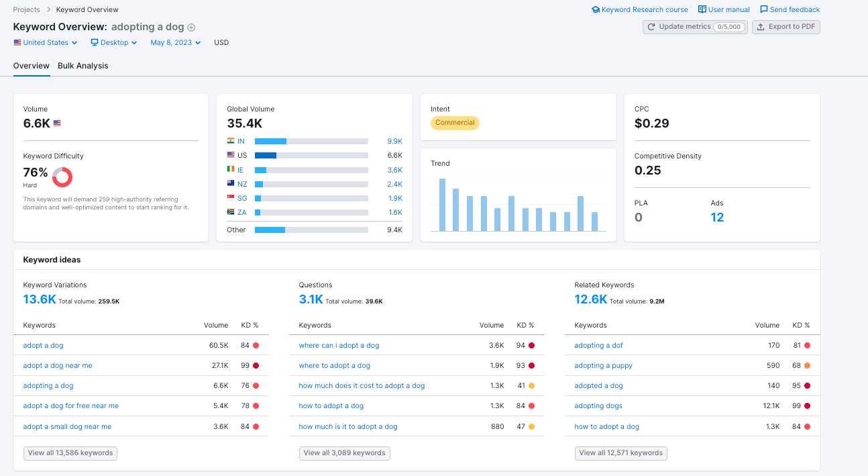The image size is (868, 476).
Task: Click the User manual book icon
Action: 702,10
